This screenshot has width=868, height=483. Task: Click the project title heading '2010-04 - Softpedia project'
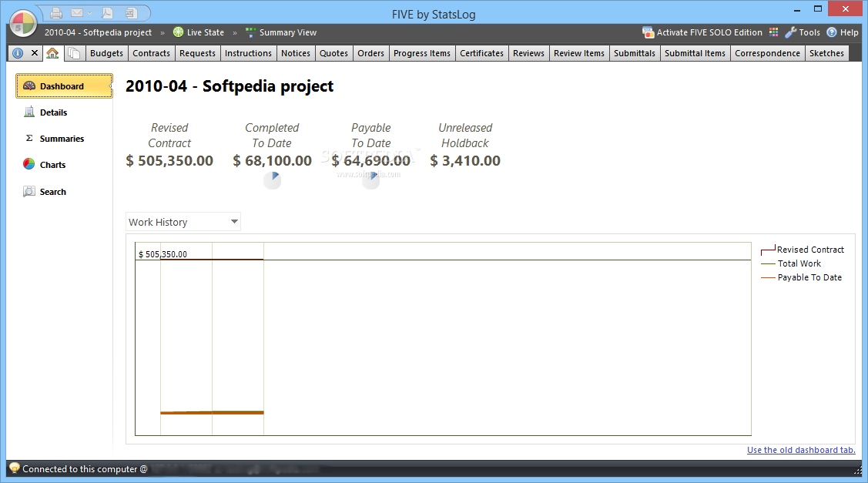pyautogui.click(x=230, y=86)
